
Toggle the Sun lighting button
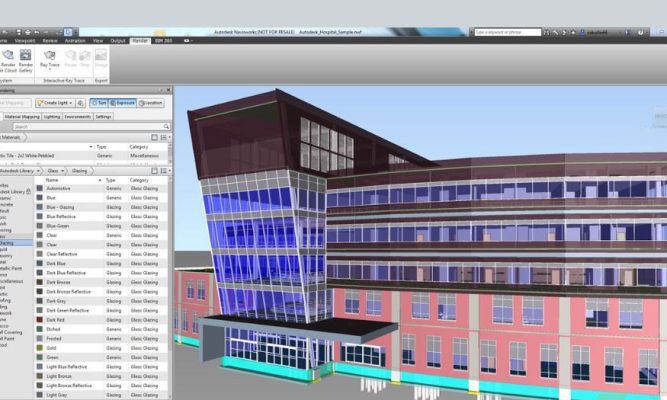pos(99,102)
